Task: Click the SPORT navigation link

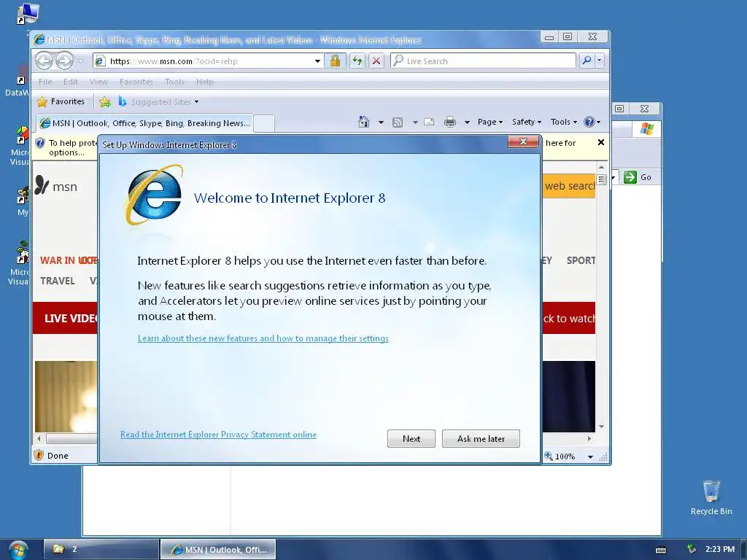Action: [x=581, y=260]
